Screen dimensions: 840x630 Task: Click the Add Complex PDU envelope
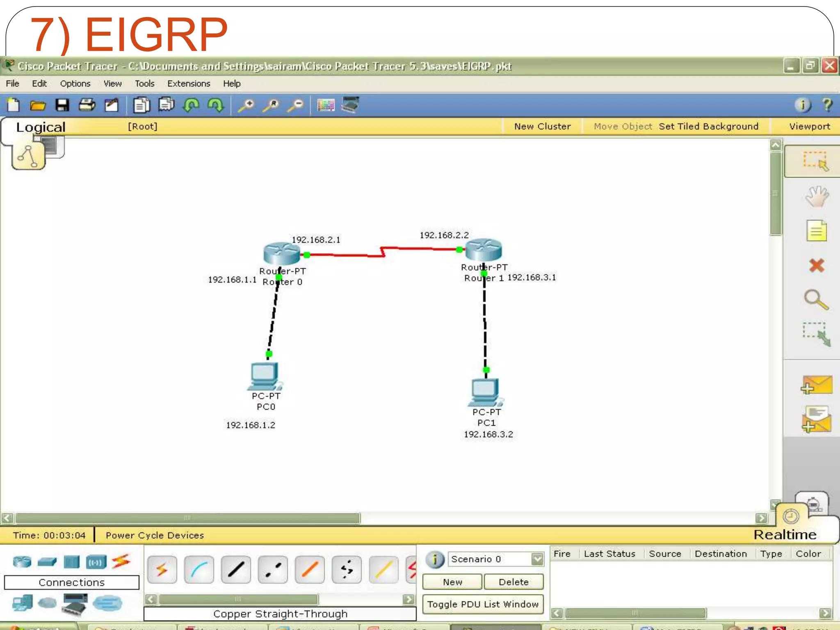[x=817, y=419]
